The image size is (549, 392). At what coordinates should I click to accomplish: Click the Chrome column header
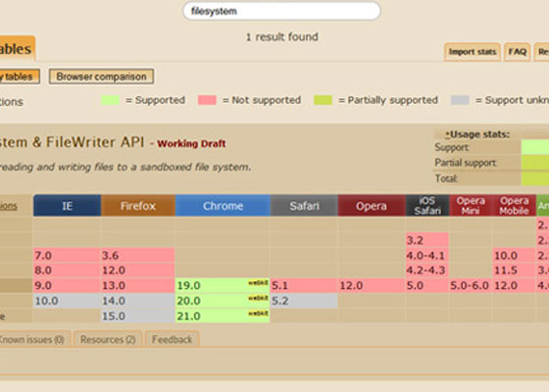(223, 206)
